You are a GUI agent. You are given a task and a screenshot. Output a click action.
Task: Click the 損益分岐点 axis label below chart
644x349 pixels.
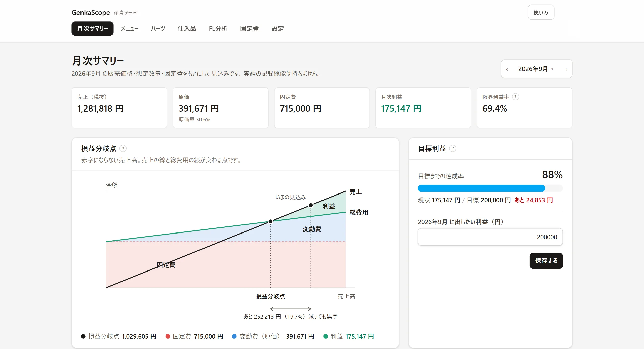(270, 296)
